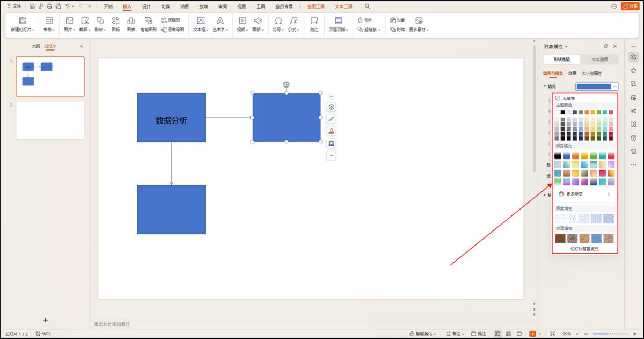
Task: Switch to Text Options (文本选项) tab
Action: pos(599,60)
